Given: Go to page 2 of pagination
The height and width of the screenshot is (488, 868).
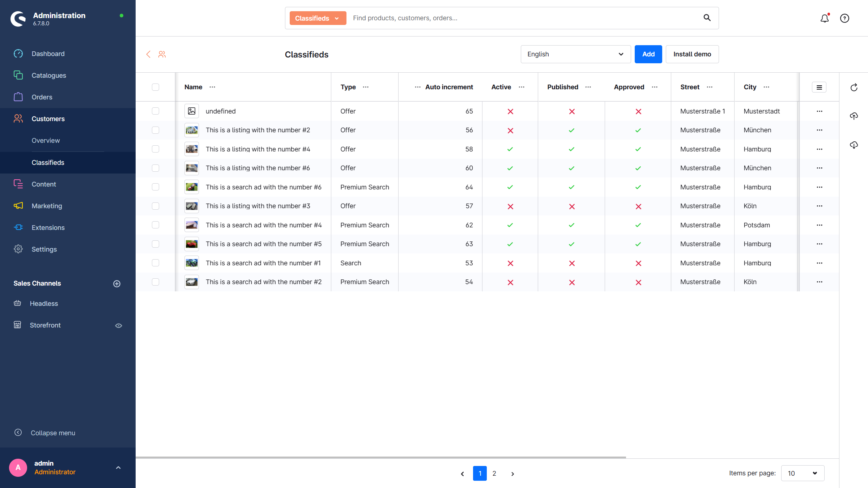Looking at the screenshot, I should click(x=494, y=474).
